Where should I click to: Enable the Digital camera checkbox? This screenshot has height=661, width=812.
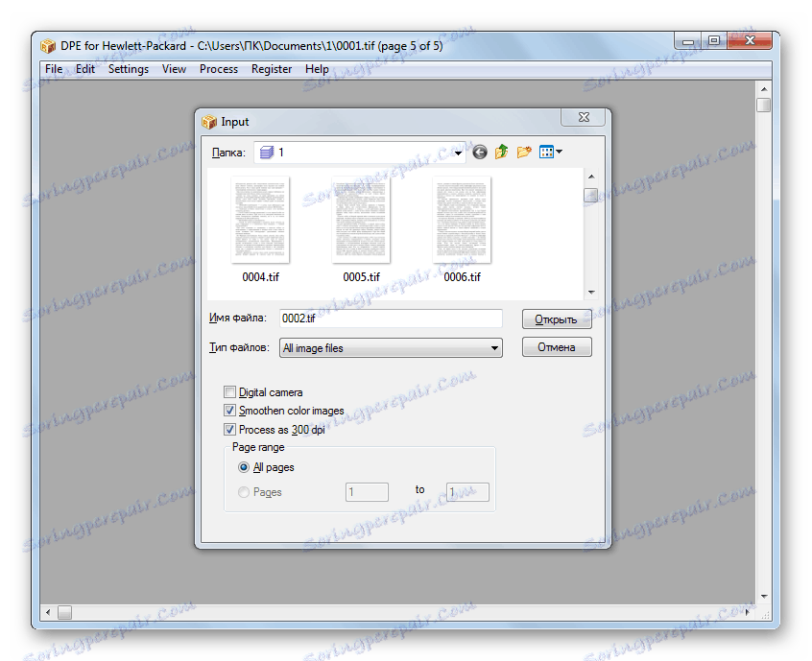[x=230, y=392]
